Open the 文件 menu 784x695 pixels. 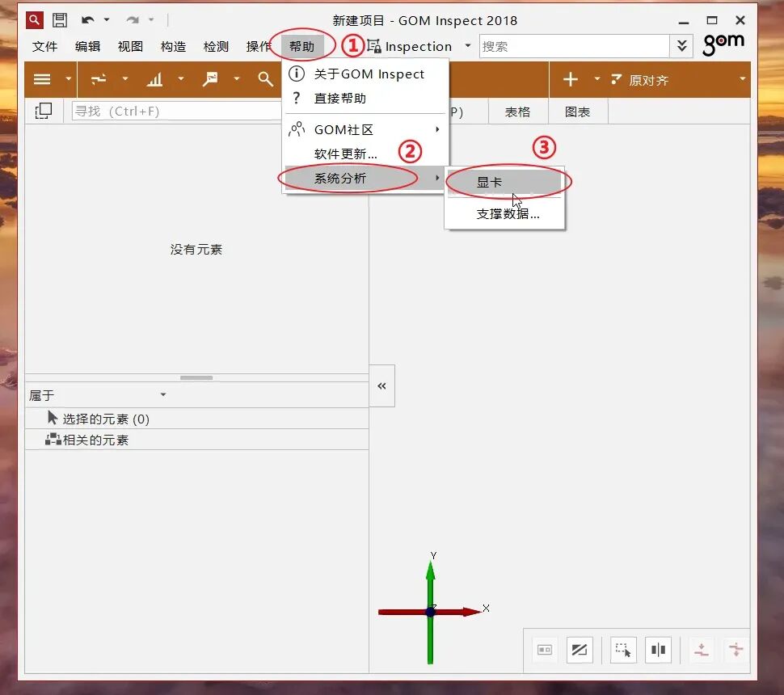pos(44,47)
